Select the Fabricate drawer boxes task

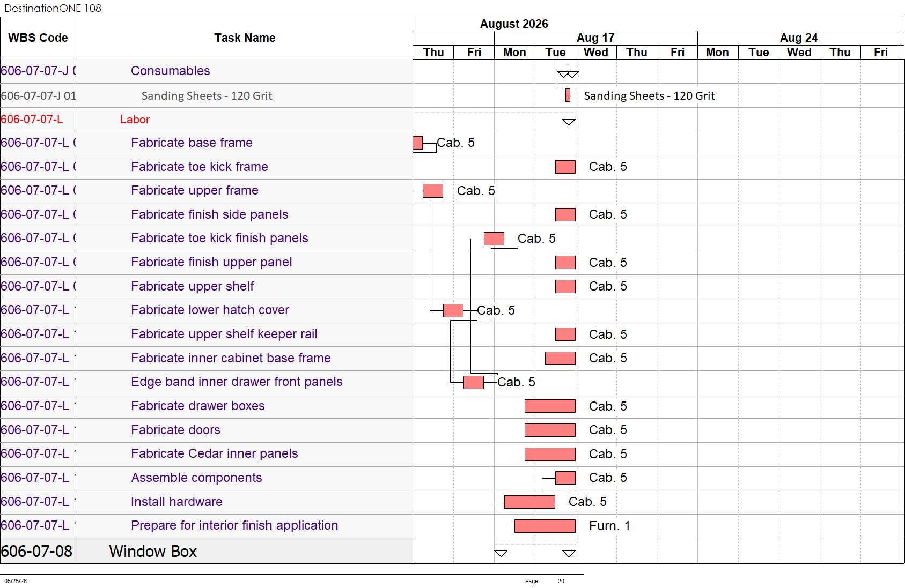pos(198,406)
